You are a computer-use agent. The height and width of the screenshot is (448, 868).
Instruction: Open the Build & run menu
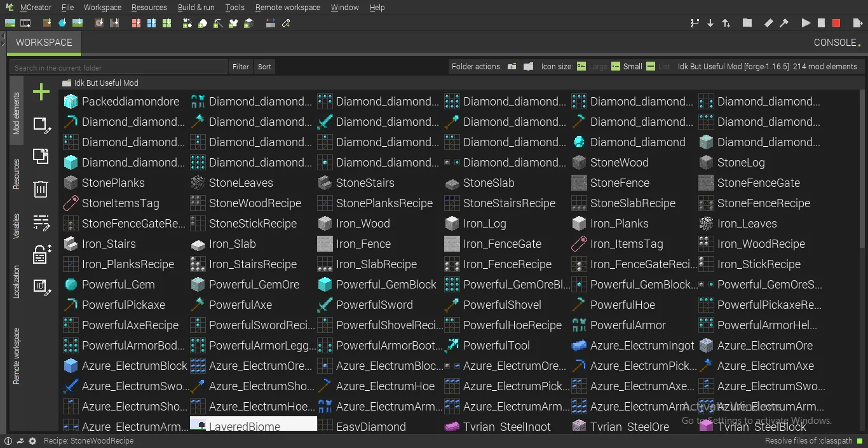coord(196,8)
